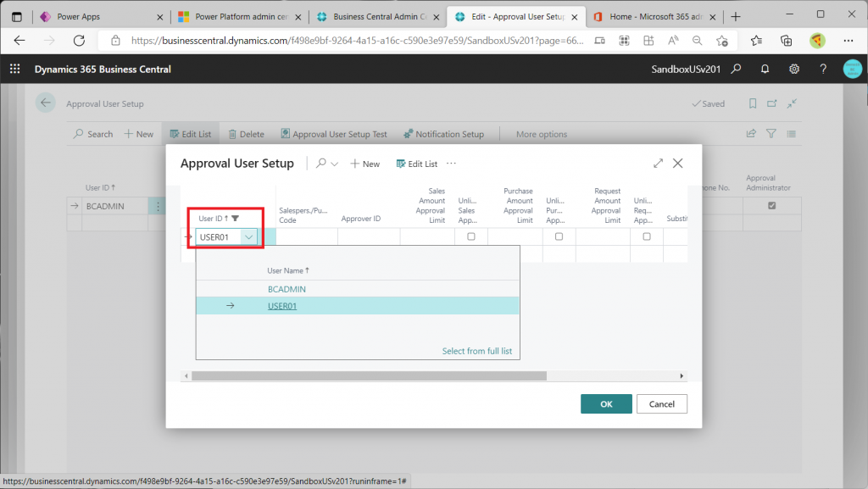Collapse the page with the shrink arrows icon
The height and width of the screenshot is (489, 868).
(792, 103)
